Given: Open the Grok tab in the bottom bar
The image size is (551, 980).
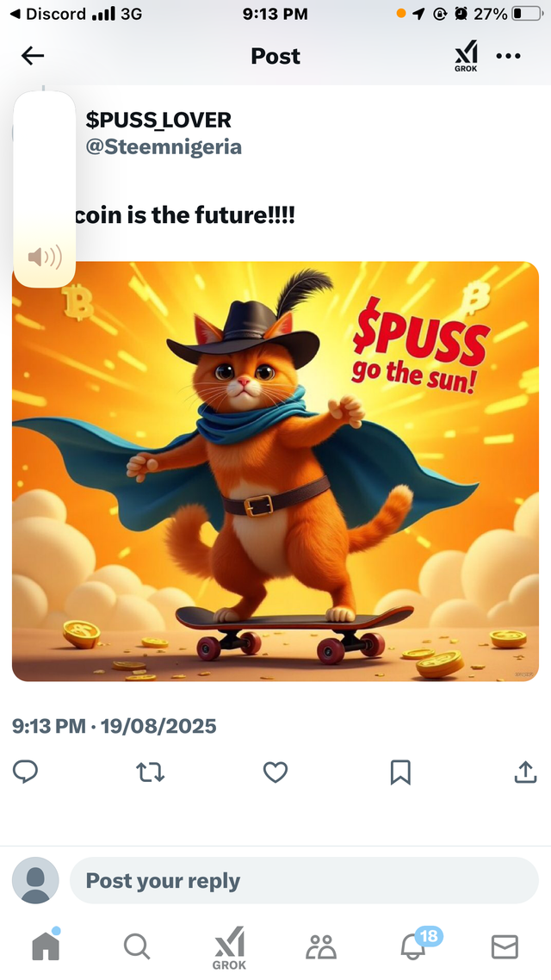Looking at the screenshot, I should 229,947.
